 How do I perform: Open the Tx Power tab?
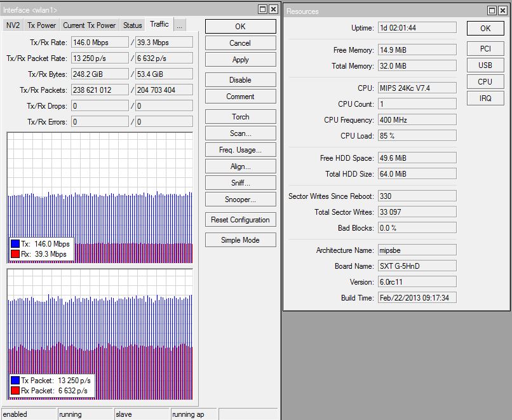(41, 25)
